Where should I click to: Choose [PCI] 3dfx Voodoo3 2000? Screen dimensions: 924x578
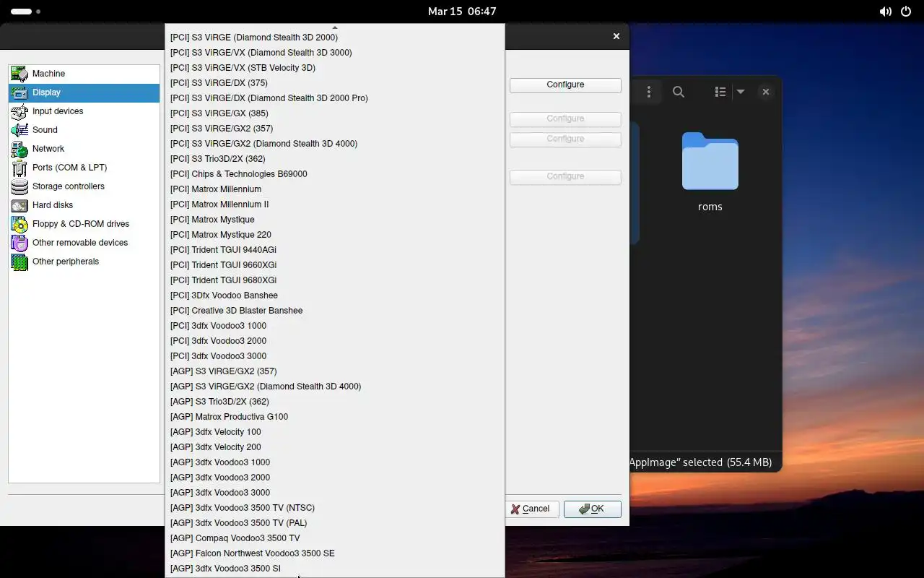(334, 341)
